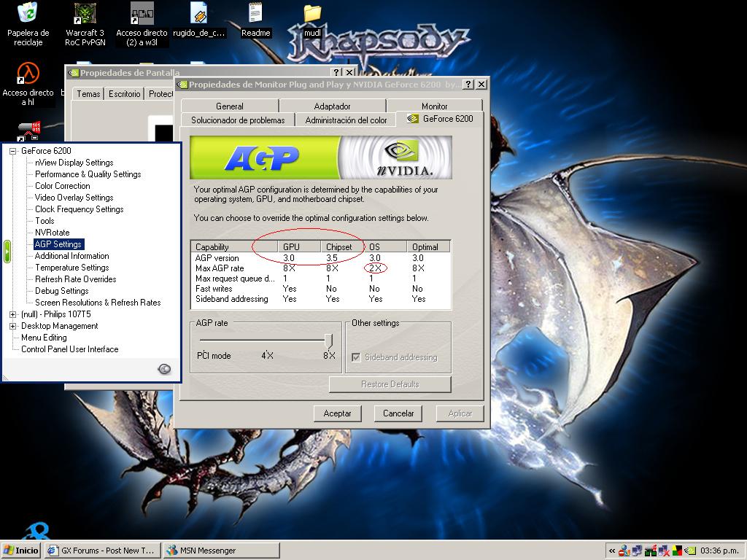
Task: Switch to MSN Messenger taskbar button
Action: [221, 551]
